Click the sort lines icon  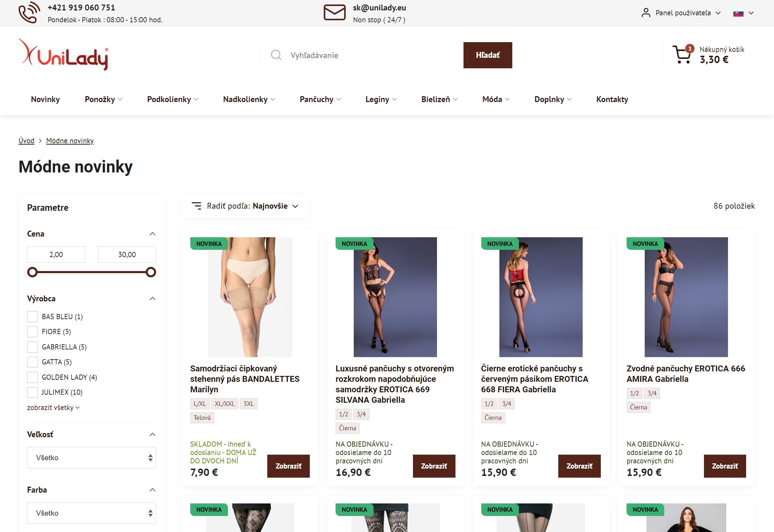tap(197, 206)
